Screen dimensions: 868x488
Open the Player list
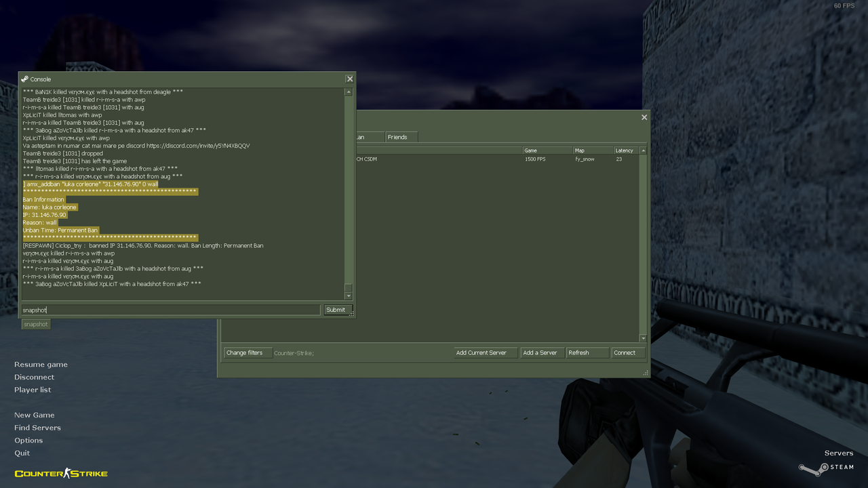33,390
